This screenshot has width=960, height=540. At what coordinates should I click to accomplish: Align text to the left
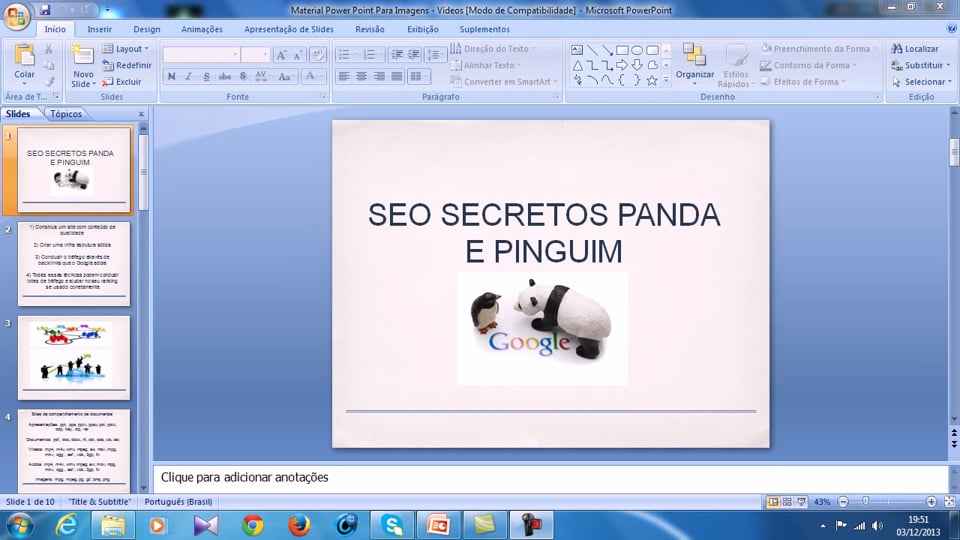tap(344, 77)
